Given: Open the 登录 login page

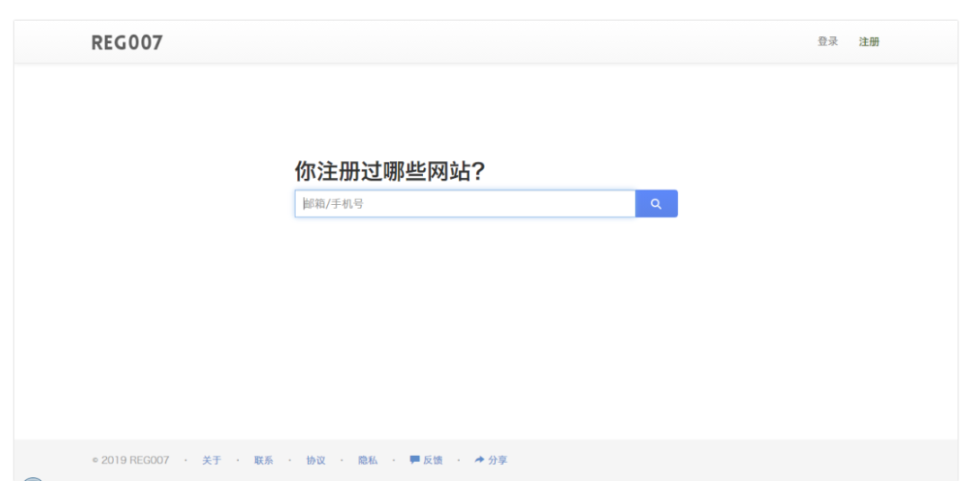Looking at the screenshot, I should [826, 41].
